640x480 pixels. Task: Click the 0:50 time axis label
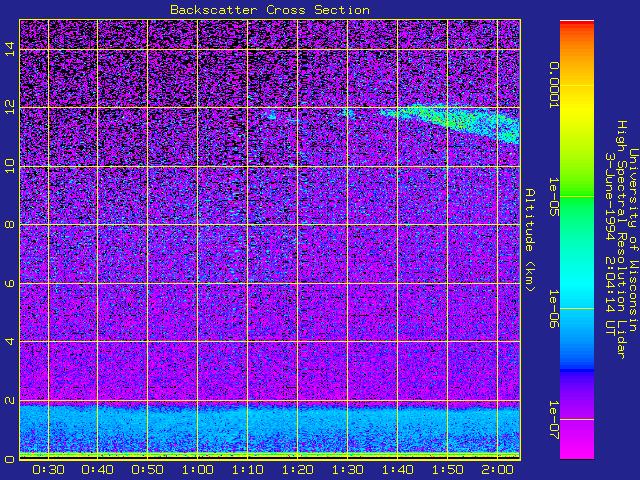click(x=147, y=470)
